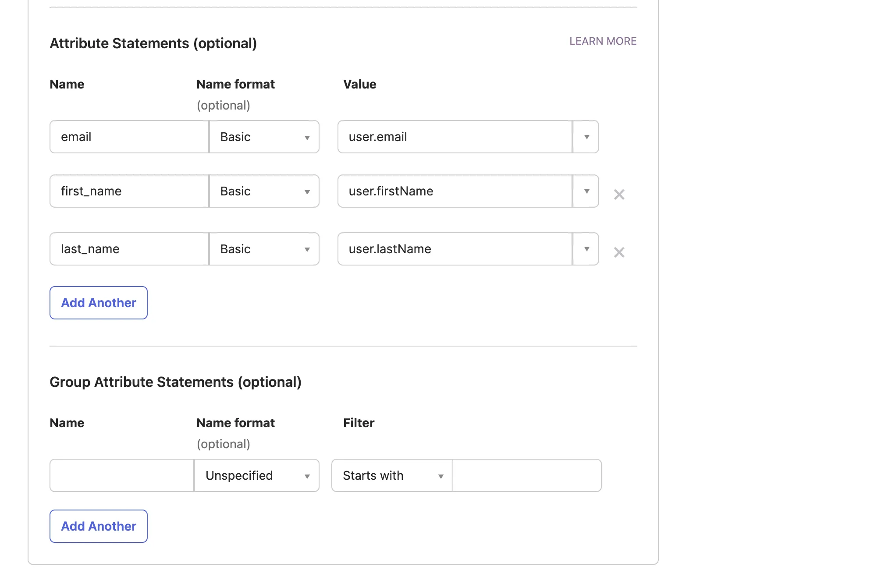The image size is (874, 588).
Task: Click the empty group attribute Name field
Action: coord(121,475)
